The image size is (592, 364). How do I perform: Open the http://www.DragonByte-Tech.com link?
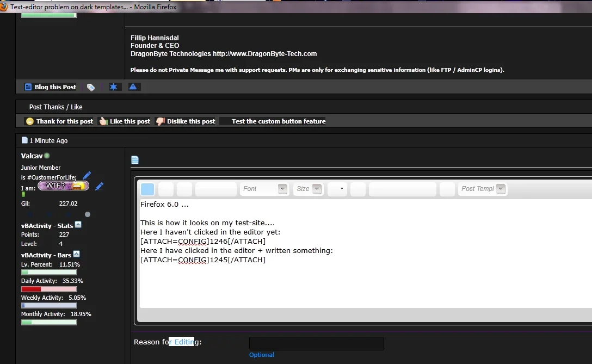264,54
